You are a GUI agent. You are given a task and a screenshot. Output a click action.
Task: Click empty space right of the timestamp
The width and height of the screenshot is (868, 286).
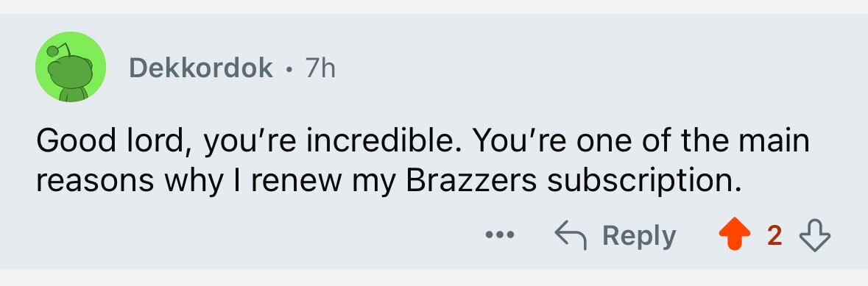pos(554,68)
